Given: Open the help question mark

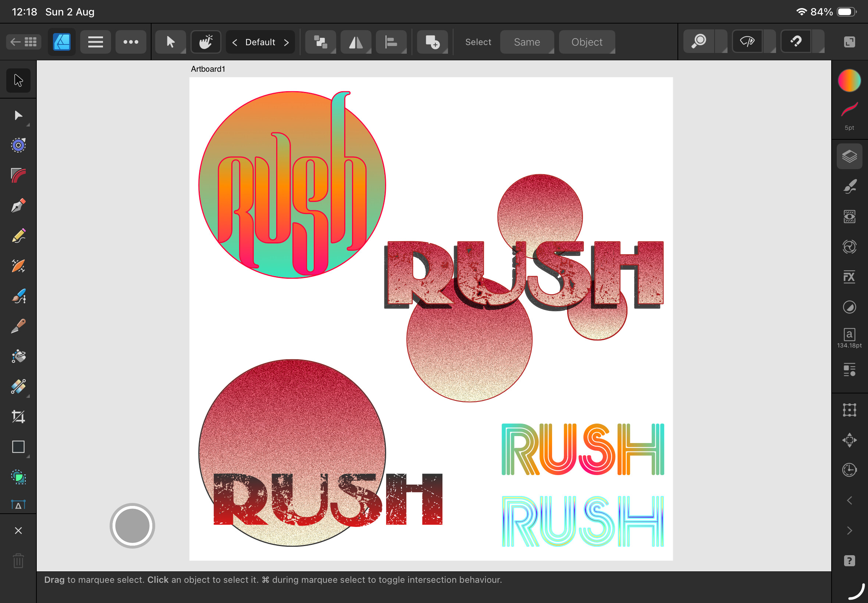Looking at the screenshot, I should click(x=849, y=561).
